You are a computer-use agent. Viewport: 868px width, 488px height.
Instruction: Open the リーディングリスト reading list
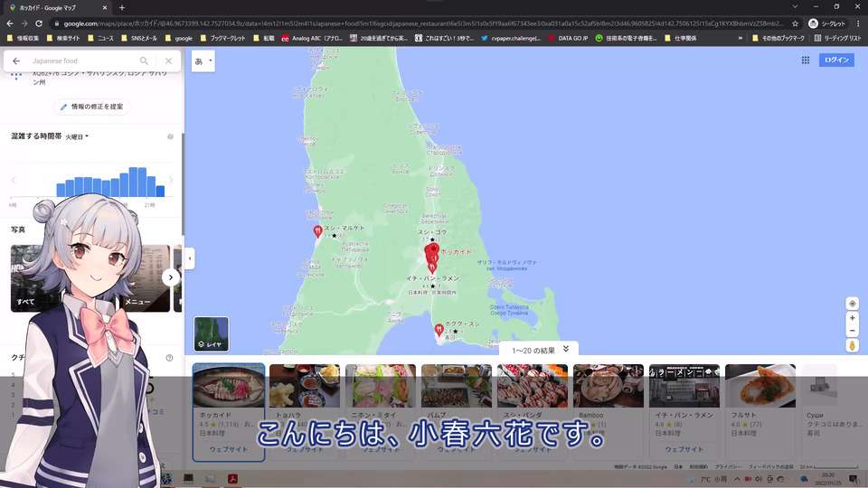pyautogui.click(x=837, y=38)
